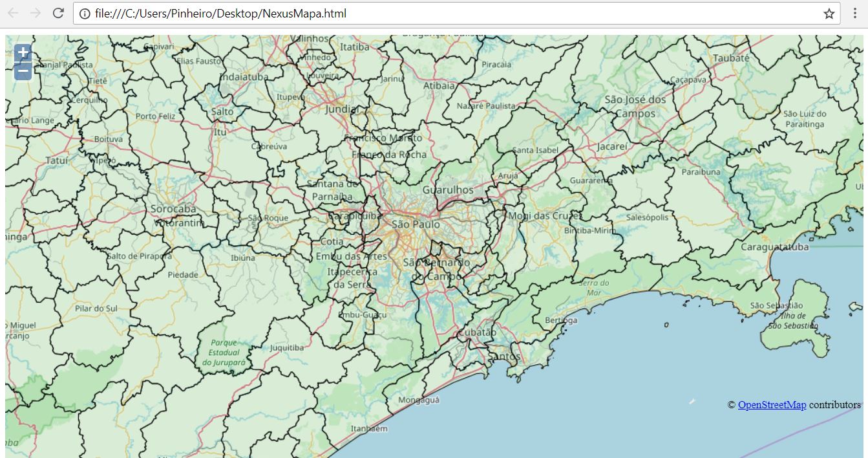The height and width of the screenshot is (458, 868).
Task: Click the Cabreúva label
Action: tap(269, 146)
